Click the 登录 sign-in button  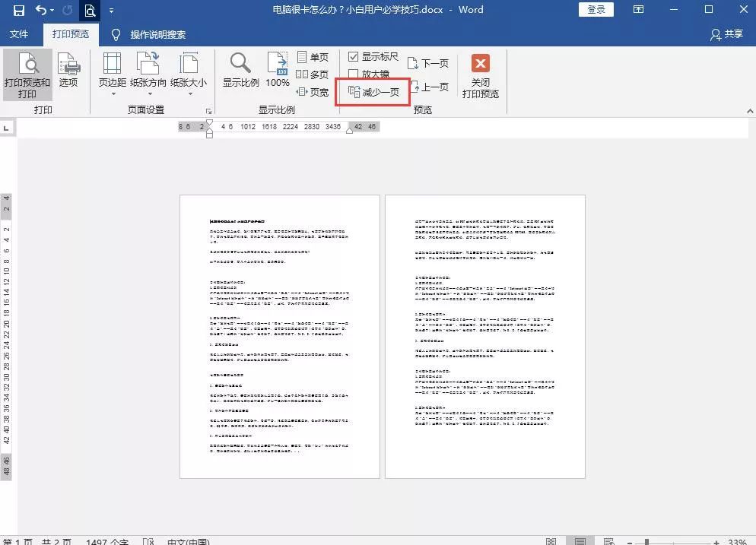596,9
